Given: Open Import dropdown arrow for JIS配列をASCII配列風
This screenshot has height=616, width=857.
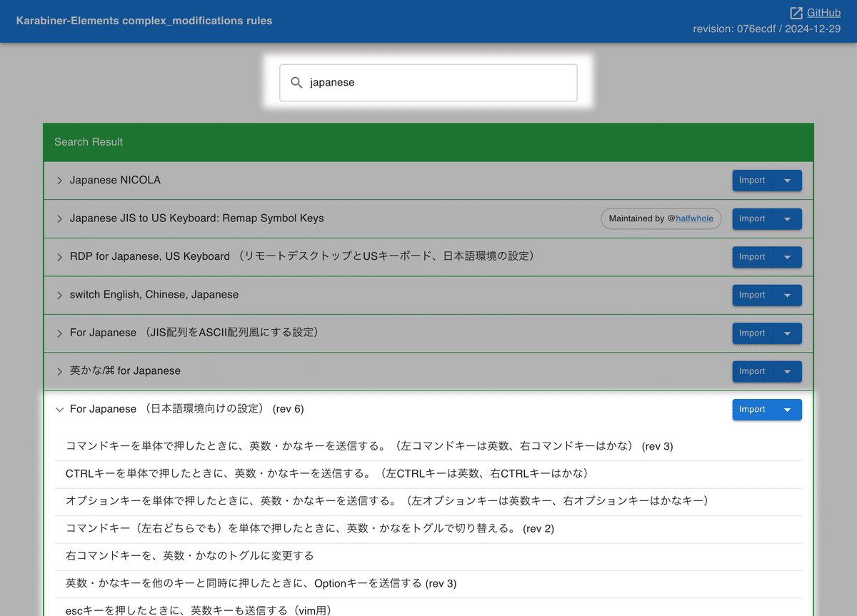Looking at the screenshot, I should point(788,333).
